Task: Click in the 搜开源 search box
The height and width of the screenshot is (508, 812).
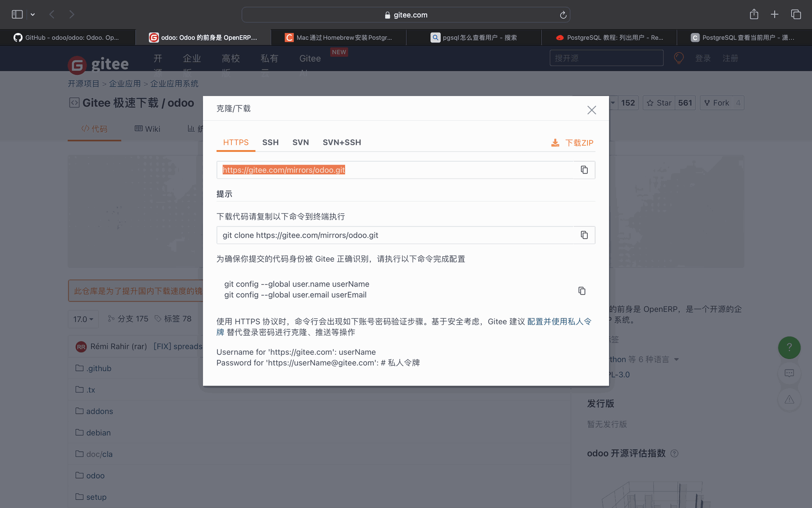Action: coord(606,58)
